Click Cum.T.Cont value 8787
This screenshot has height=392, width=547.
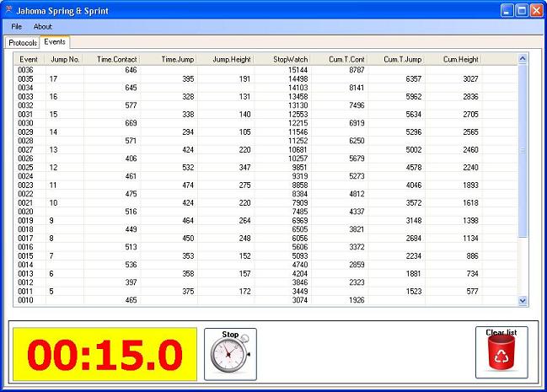(x=357, y=70)
